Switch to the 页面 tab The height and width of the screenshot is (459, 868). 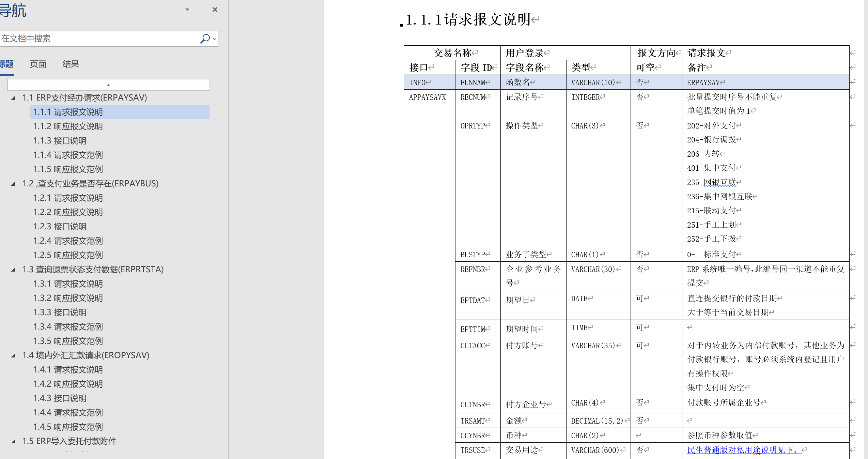point(38,64)
